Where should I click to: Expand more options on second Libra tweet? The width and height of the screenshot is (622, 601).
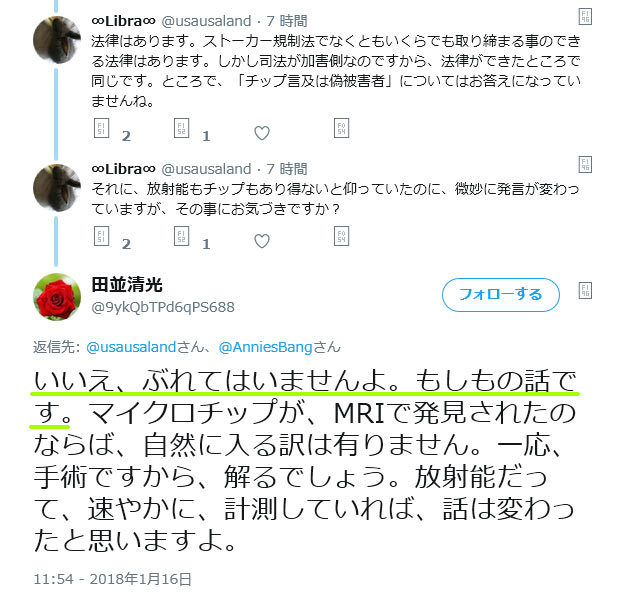[x=585, y=164]
